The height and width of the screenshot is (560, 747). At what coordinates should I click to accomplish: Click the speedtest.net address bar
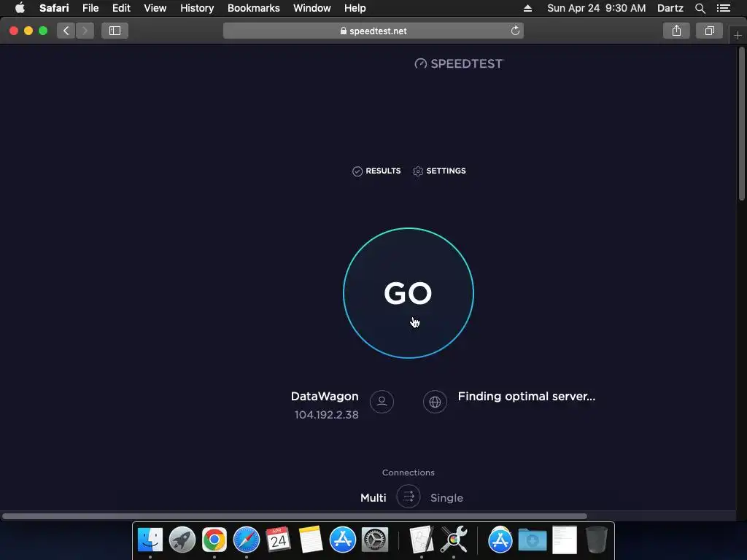tap(373, 31)
